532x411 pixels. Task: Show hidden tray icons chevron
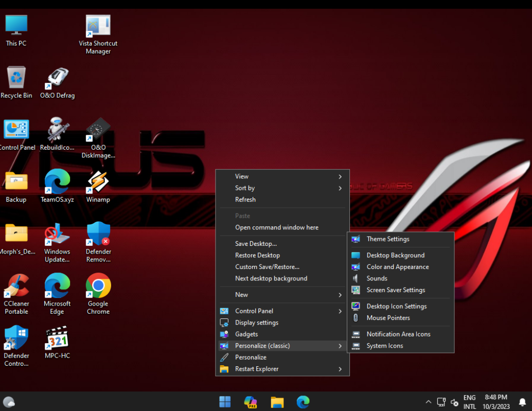pos(429,402)
